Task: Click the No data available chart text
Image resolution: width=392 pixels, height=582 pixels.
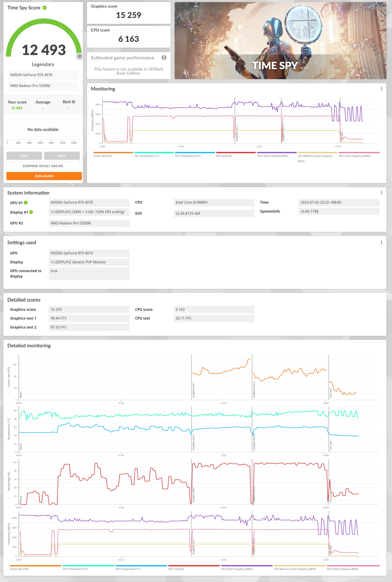Action: point(43,129)
